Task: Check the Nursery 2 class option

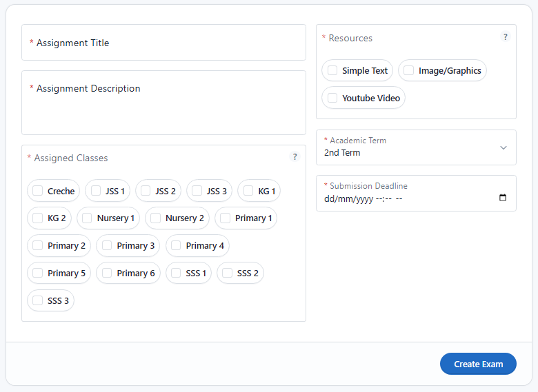Action: [156, 218]
